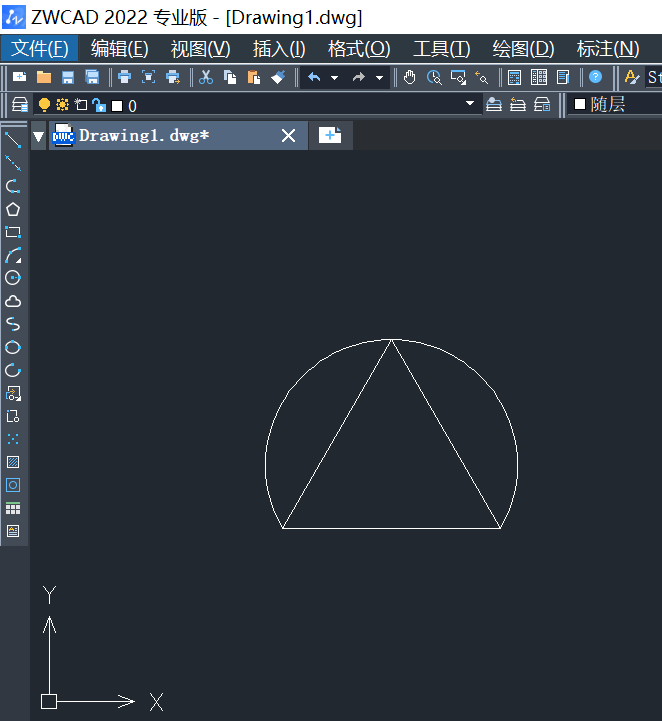The image size is (662, 721).
Task: Select the Circle tool
Action: (13, 278)
